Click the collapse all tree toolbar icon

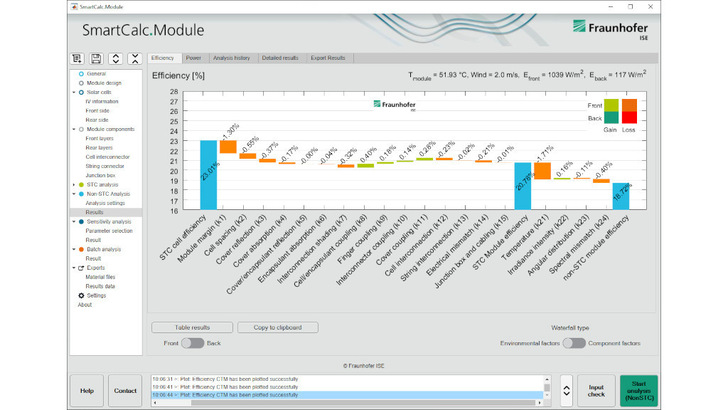(135, 59)
